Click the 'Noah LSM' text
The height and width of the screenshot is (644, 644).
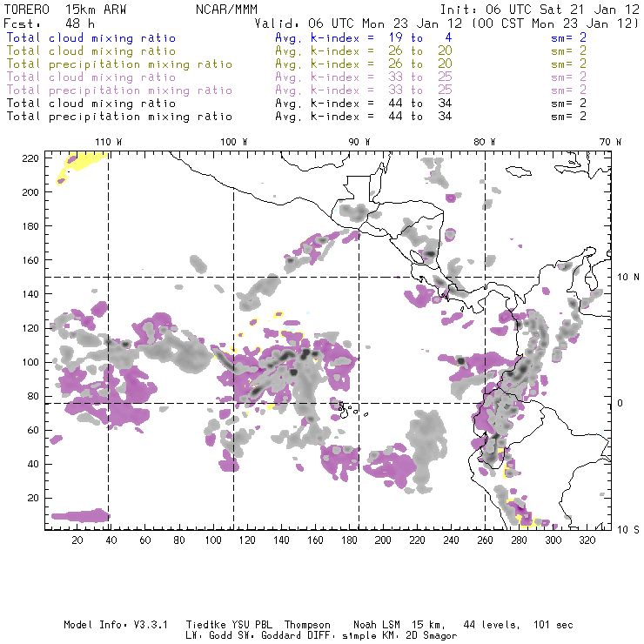377,625
